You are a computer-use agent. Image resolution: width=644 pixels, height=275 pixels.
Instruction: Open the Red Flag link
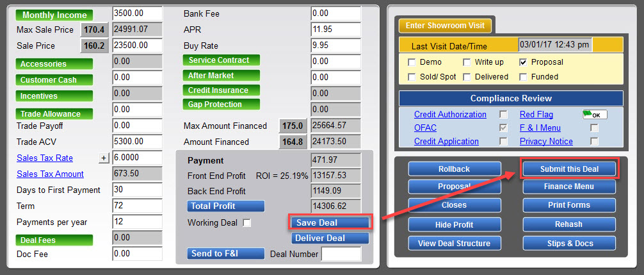coord(536,115)
